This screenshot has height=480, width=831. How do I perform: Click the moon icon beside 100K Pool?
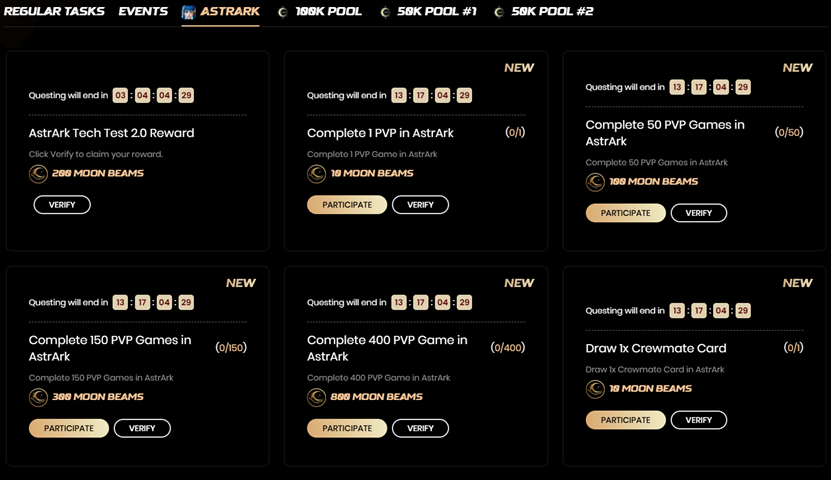point(283,12)
